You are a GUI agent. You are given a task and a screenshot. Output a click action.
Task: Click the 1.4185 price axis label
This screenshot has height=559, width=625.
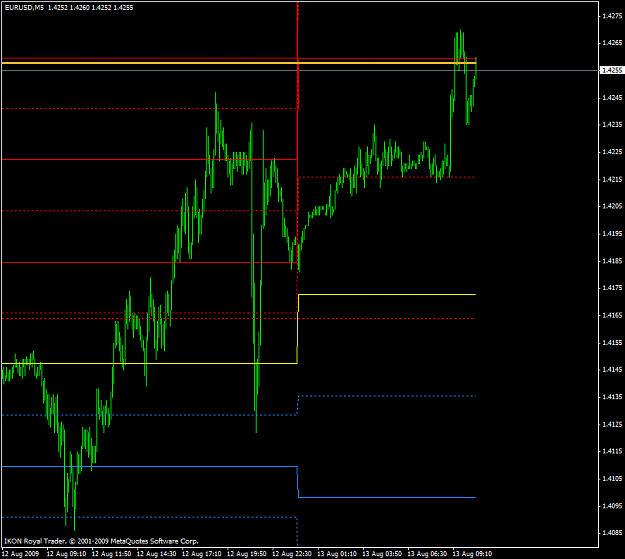coord(612,261)
